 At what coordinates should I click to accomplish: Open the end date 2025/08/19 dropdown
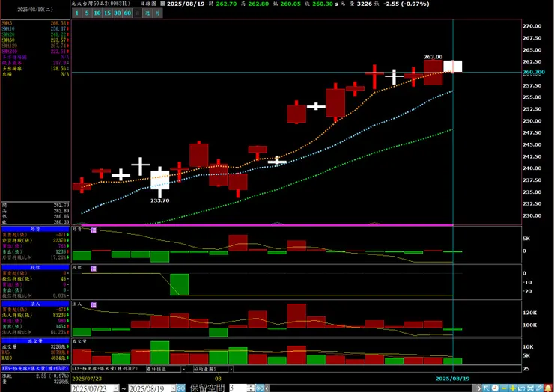click(173, 388)
